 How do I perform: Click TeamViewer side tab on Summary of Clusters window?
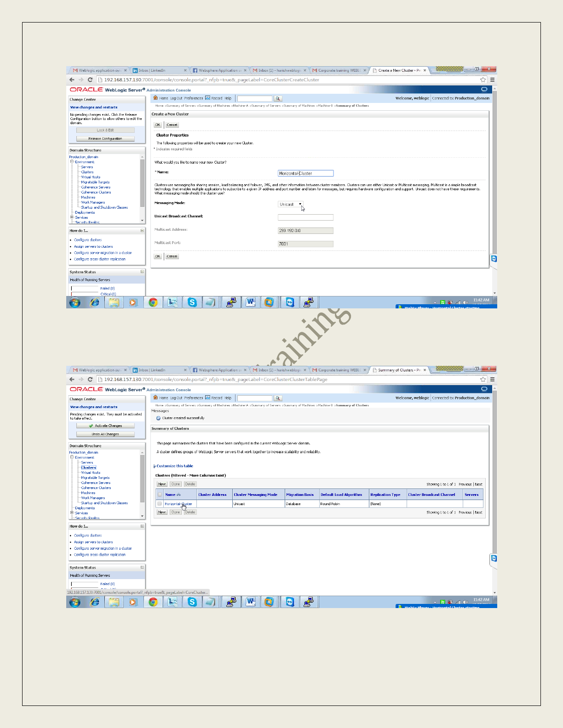click(494, 558)
